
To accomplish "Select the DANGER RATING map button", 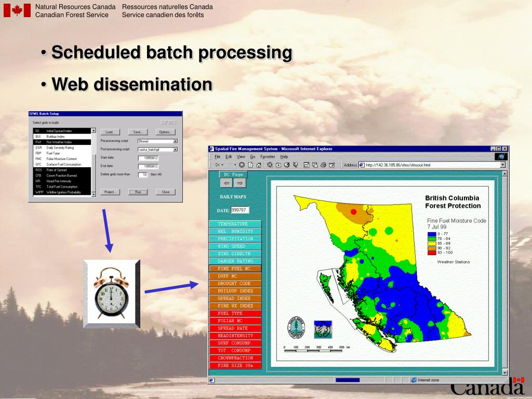I will pyautogui.click(x=235, y=261).
